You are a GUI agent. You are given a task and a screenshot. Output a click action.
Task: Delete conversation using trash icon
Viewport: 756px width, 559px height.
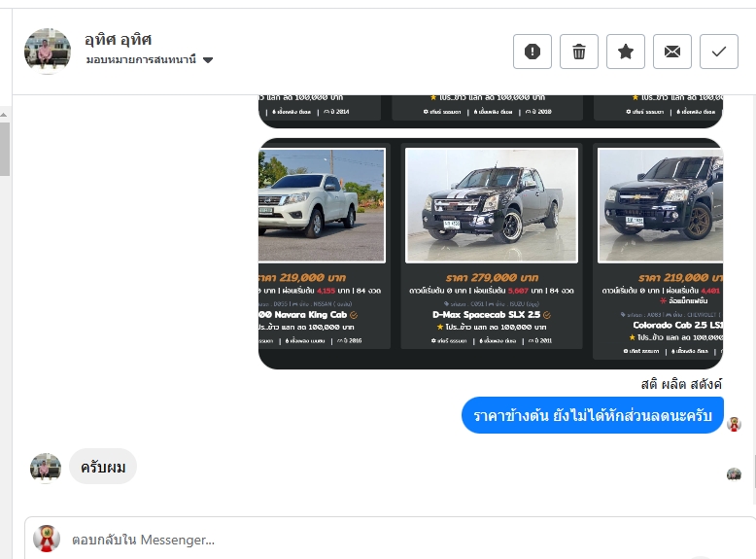click(579, 52)
